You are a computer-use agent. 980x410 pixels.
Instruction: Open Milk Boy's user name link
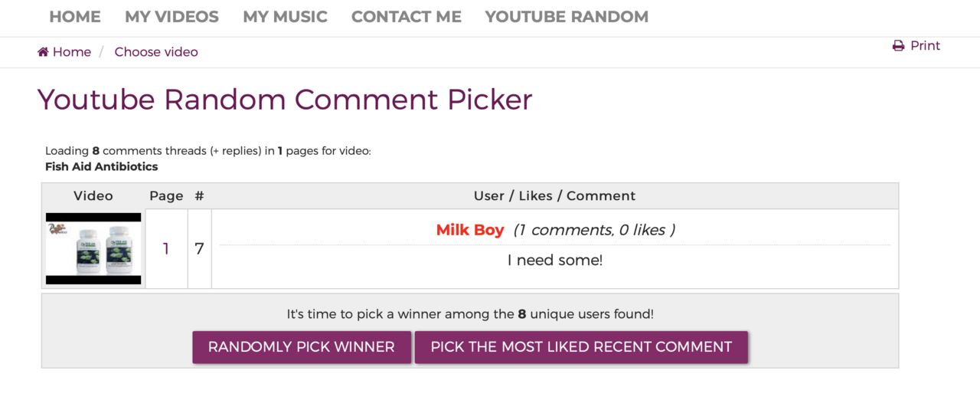(x=470, y=230)
